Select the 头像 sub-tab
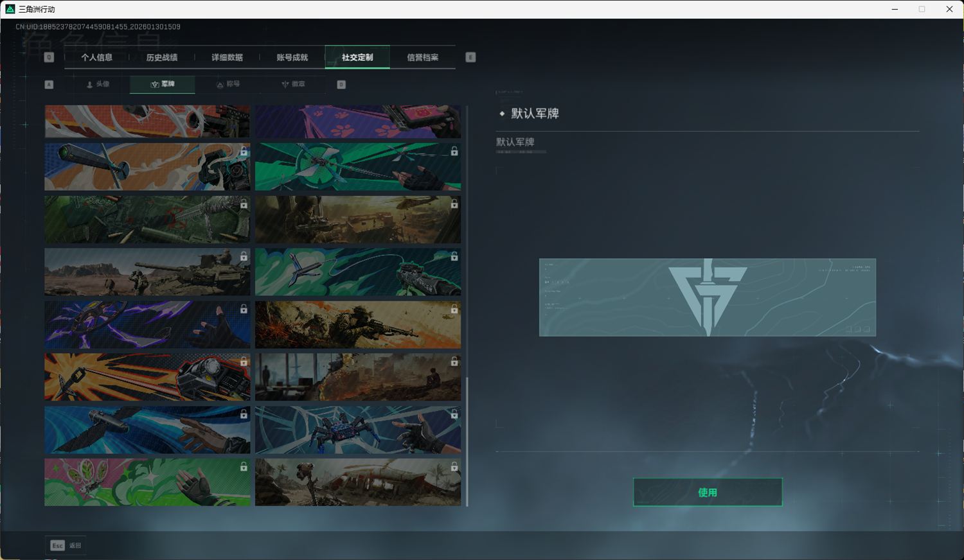 (x=98, y=84)
